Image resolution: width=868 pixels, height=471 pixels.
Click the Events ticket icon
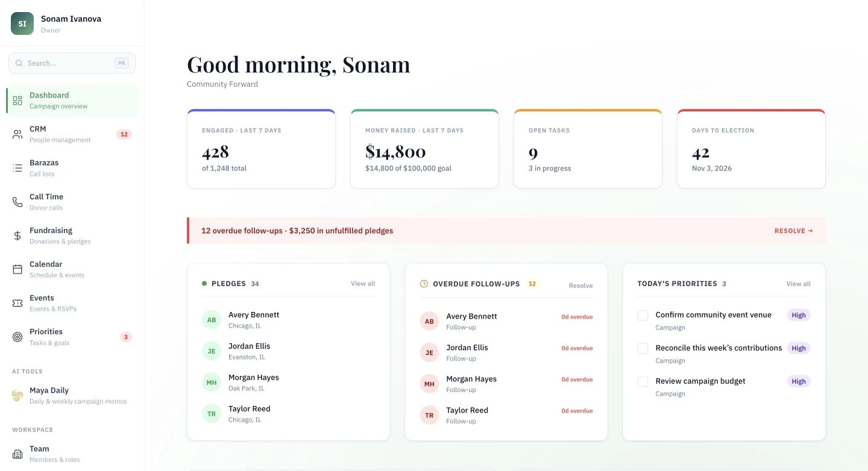point(17,303)
